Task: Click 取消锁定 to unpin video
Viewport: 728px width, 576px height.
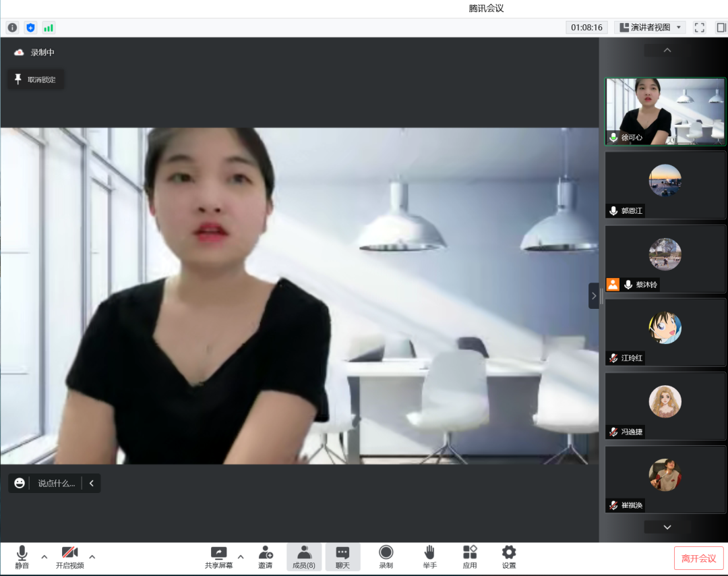Action: [x=36, y=80]
